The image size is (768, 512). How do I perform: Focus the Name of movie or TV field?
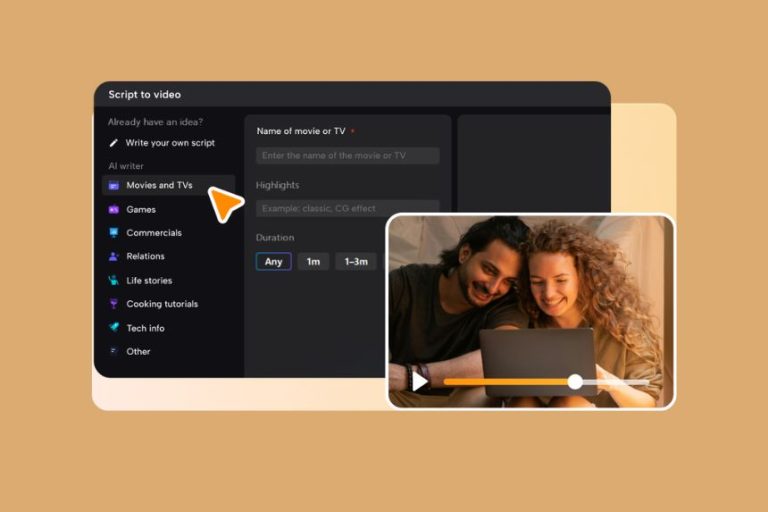point(347,156)
